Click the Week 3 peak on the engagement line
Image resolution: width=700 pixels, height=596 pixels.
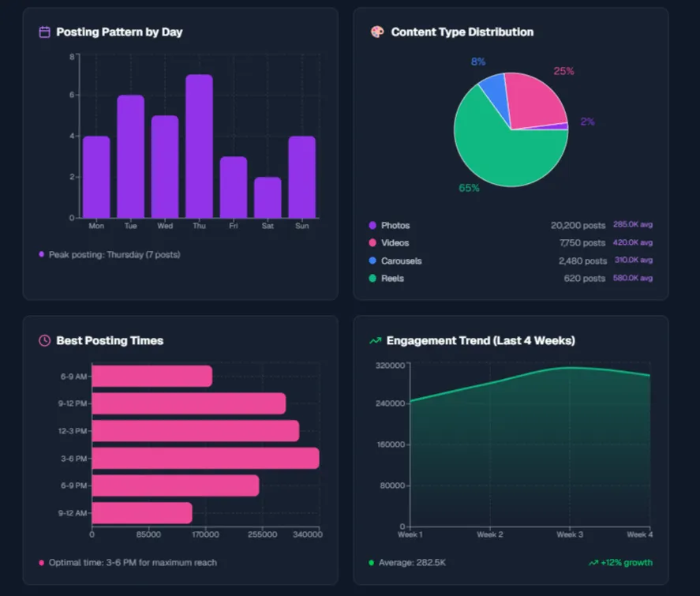tap(570, 367)
